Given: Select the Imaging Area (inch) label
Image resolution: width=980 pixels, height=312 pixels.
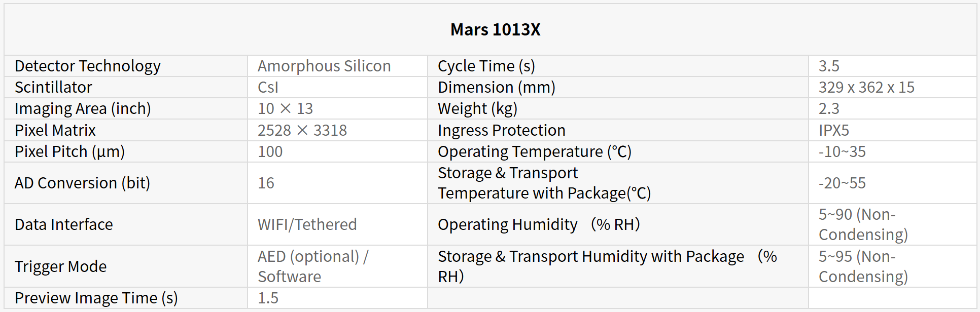Looking at the screenshot, I should 83,108.
